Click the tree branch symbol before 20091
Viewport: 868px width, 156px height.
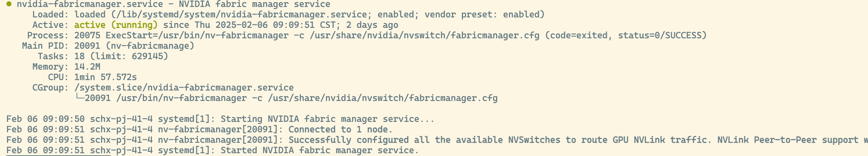point(79,97)
